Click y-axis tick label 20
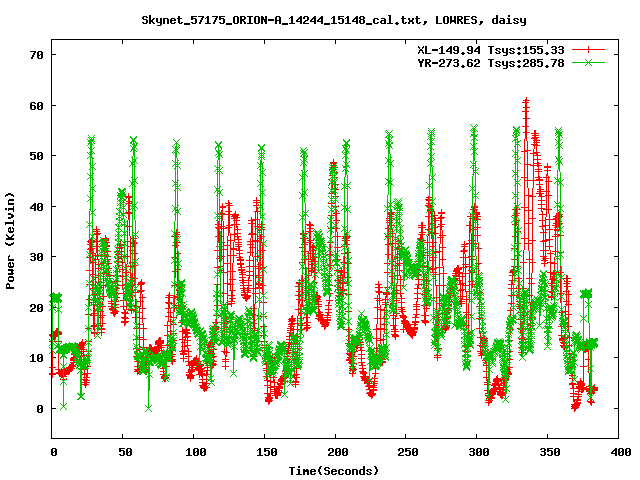 coord(36,308)
